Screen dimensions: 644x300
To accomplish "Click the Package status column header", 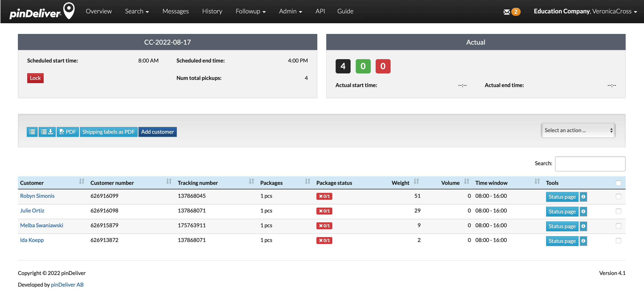I will pyautogui.click(x=334, y=183).
